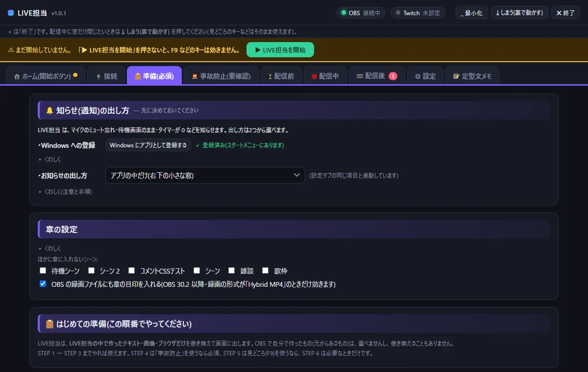
Task: Click the red record dot on 配信中 tab
Action: pyautogui.click(x=314, y=76)
